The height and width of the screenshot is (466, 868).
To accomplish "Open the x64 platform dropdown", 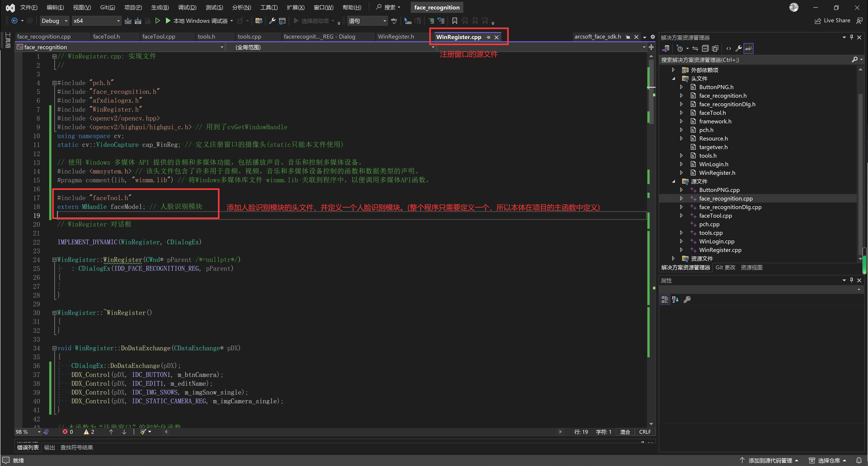I will click(x=118, y=21).
